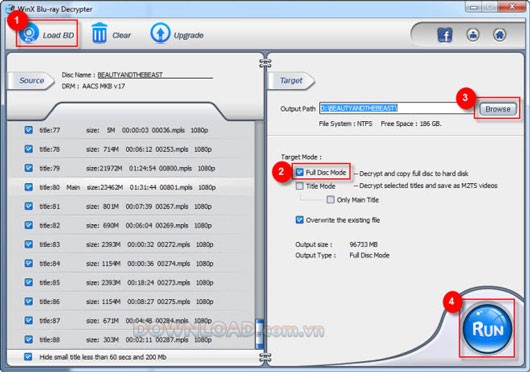Uncheck title:78 checkbox
The width and height of the screenshot is (530, 372).
(x=29, y=149)
